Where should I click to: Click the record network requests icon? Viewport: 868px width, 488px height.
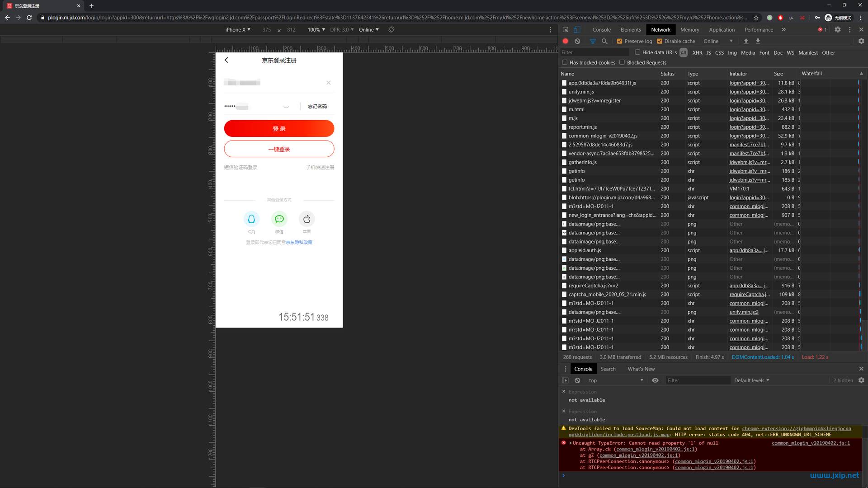[565, 41]
